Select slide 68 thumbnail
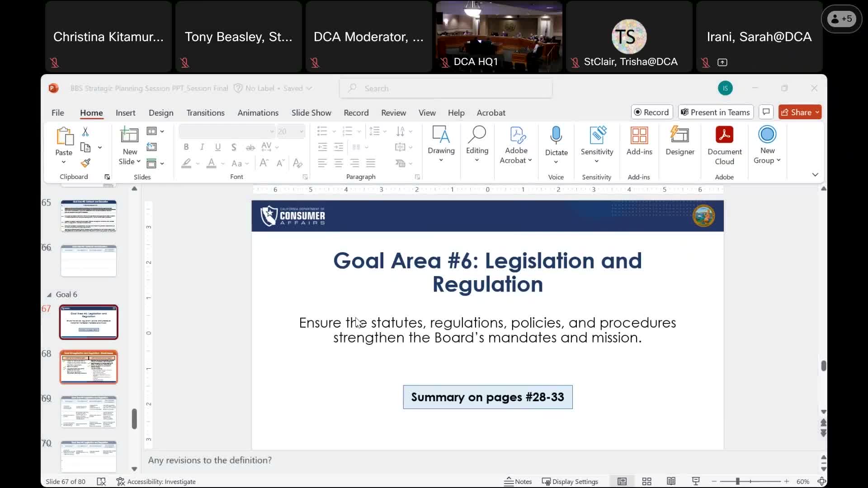The width and height of the screenshot is (868, 488). [x=89, y=367]
